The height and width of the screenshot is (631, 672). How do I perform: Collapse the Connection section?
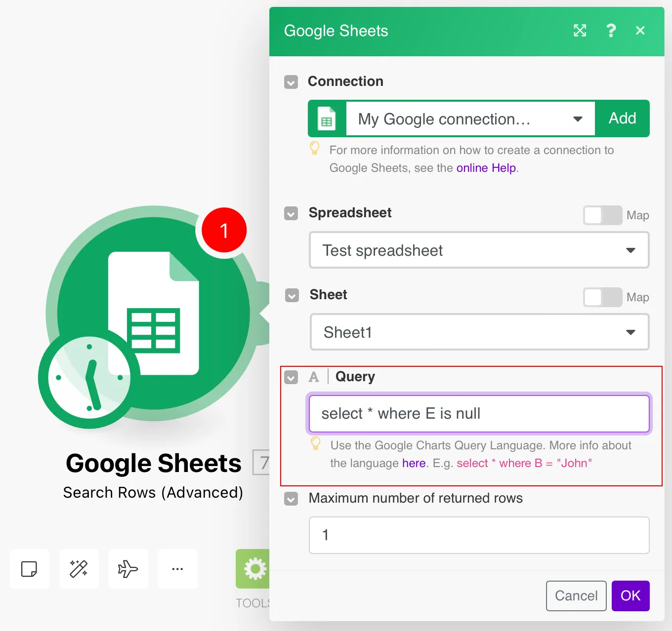click(x=291, y=82)
